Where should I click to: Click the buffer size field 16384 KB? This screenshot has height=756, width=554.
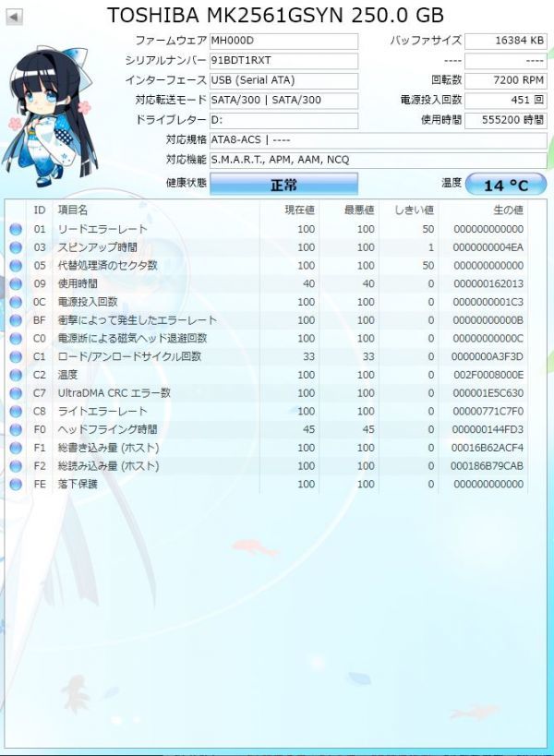[x=506, y=41]
